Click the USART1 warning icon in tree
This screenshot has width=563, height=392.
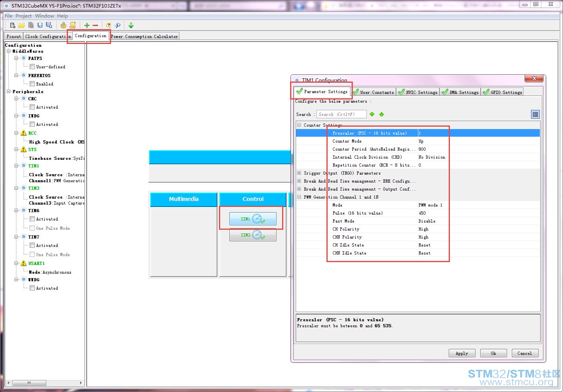(x=24, y=263)
